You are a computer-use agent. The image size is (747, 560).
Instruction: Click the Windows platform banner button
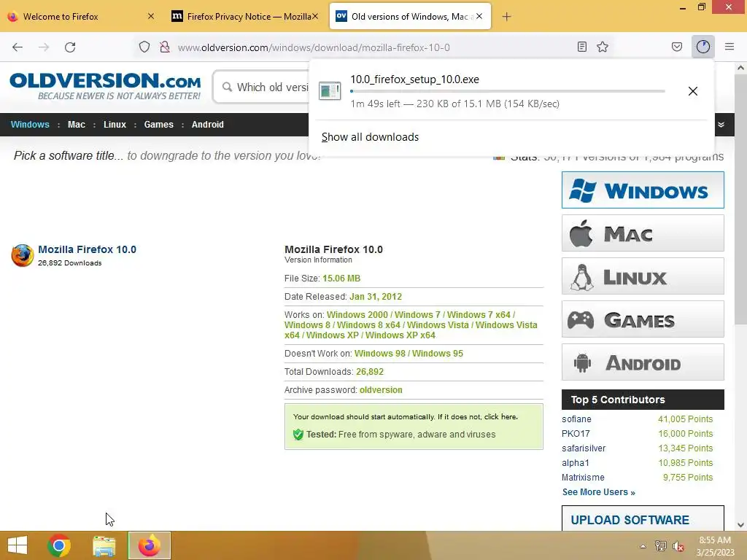point(643,190)
